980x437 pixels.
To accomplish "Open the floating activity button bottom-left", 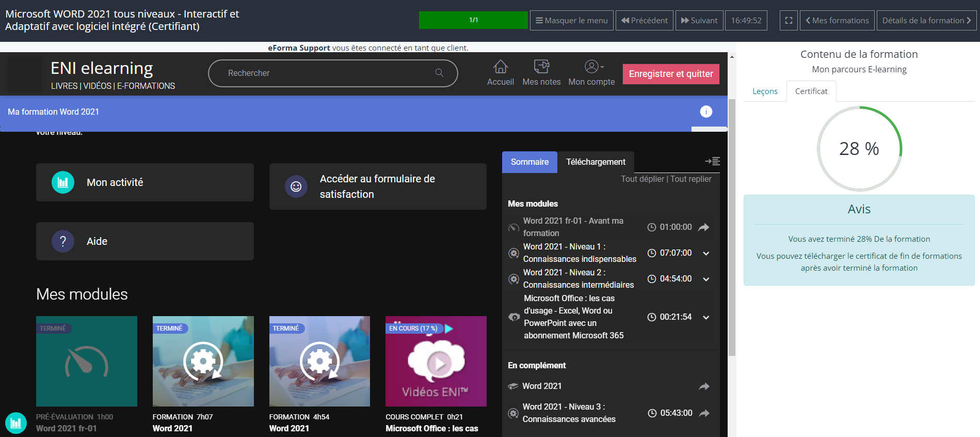I will pos(16,423).
